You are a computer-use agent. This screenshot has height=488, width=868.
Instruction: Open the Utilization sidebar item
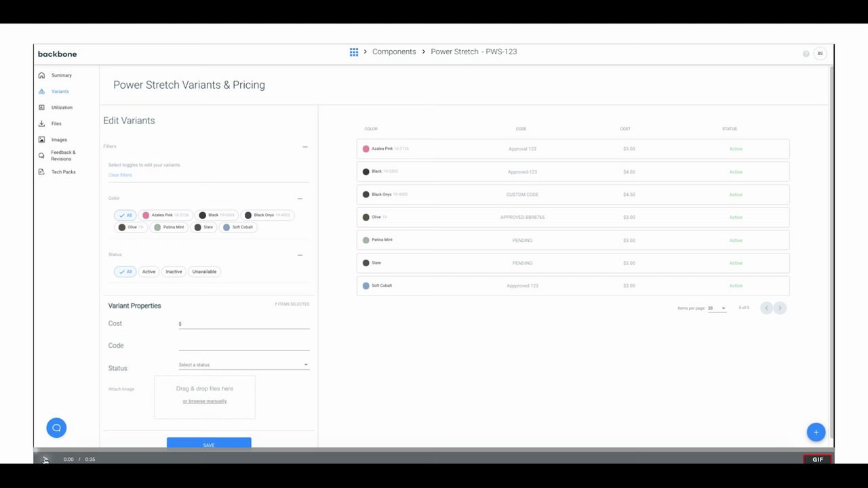click(62, 107)
